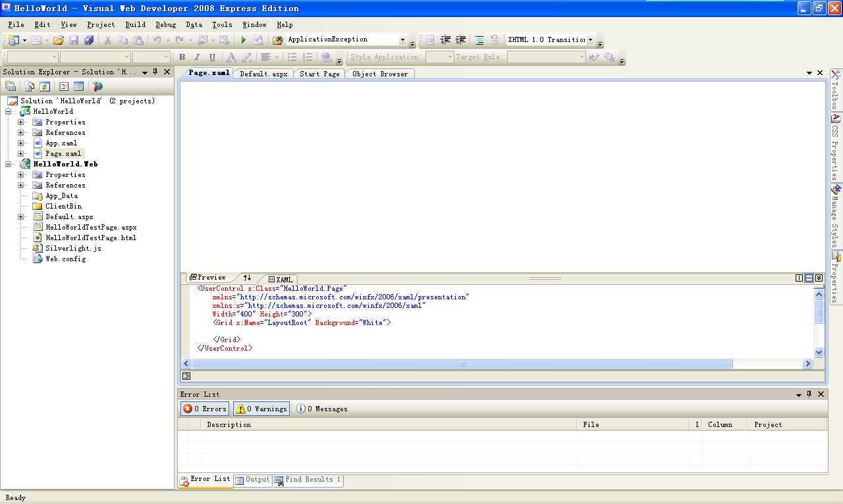843x504 pixels.
Task: Click the Copy icon in toolbar
Action: pos(122,40)
